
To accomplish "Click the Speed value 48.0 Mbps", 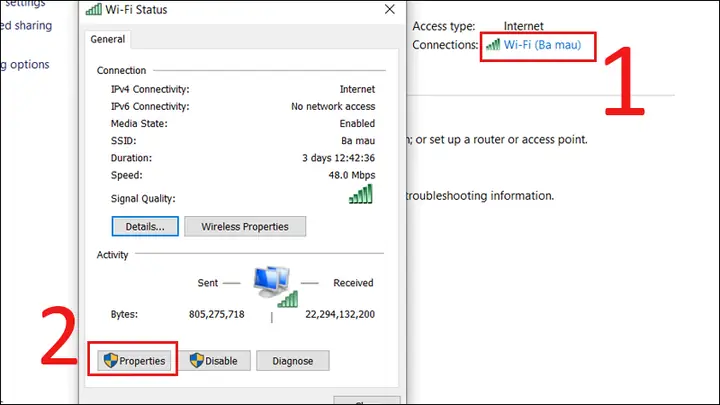I will [x=352, y=175].
